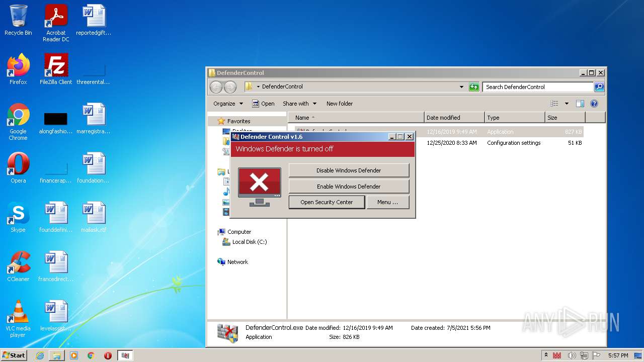Click the Action Center flag tray icon

point(596,355)
